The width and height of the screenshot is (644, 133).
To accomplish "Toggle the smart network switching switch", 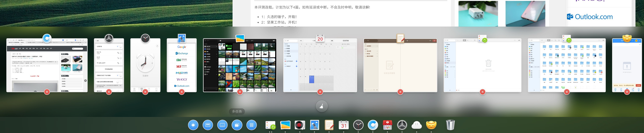I will [119, 82].
